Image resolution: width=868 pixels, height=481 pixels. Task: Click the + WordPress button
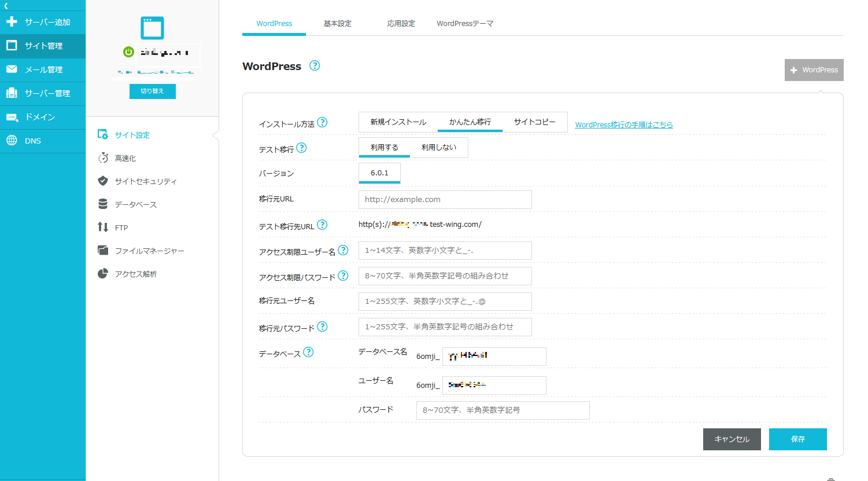tap(814, 70)
